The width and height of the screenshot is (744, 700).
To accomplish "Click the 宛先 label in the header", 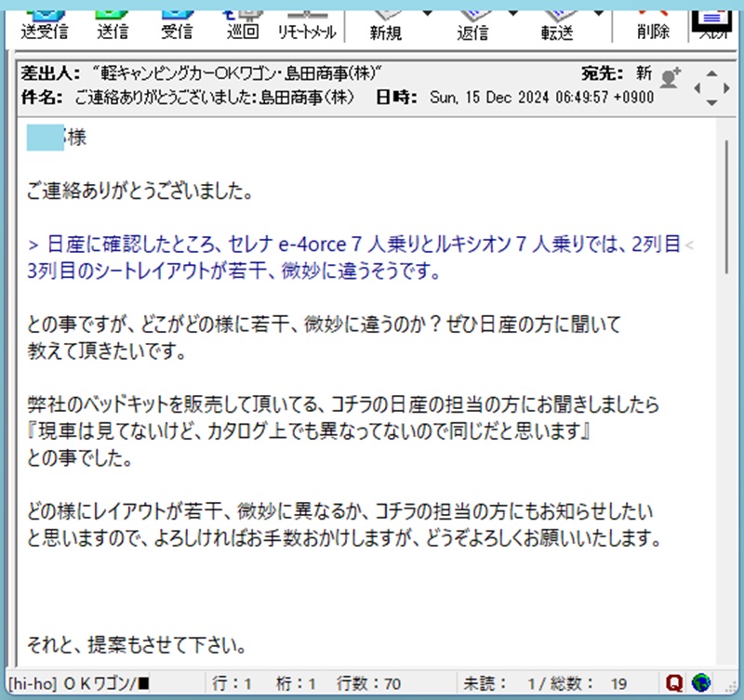I will point(602,73).
